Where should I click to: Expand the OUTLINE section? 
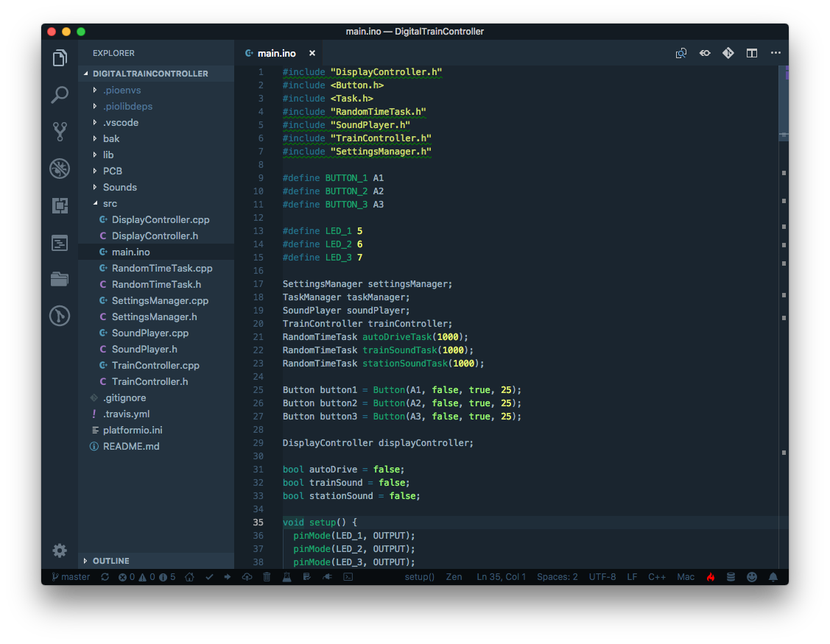[x=110, y=561]
